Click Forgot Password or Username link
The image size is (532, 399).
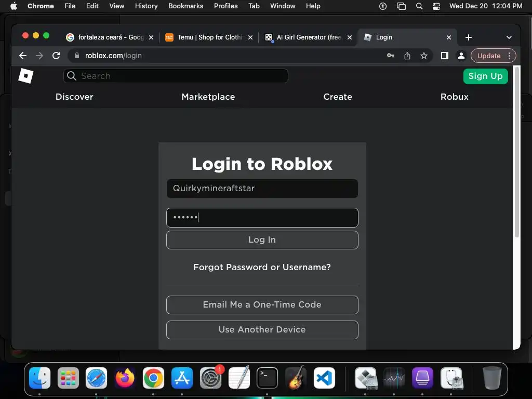coord(262,267)
